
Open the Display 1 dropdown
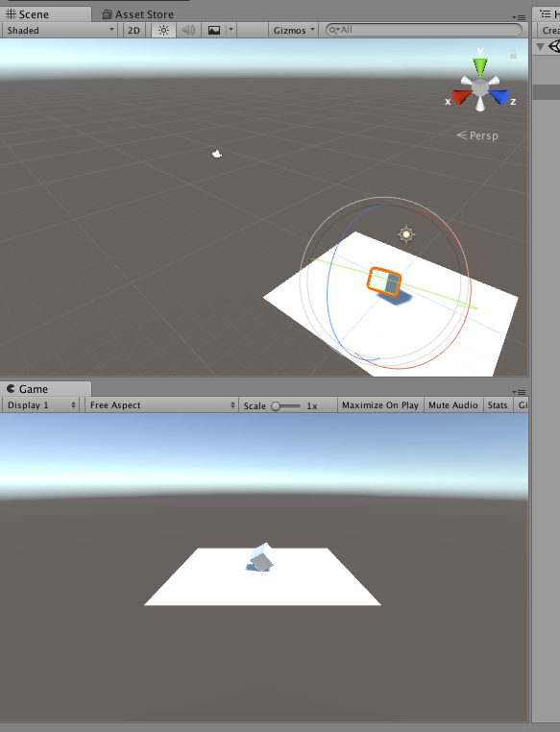pos(41,405)
